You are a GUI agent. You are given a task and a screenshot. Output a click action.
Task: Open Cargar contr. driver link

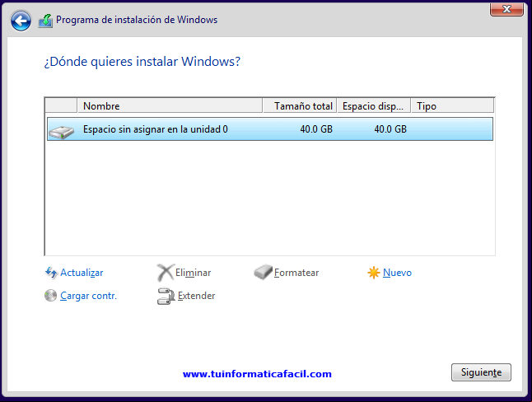tap(89, 296)
